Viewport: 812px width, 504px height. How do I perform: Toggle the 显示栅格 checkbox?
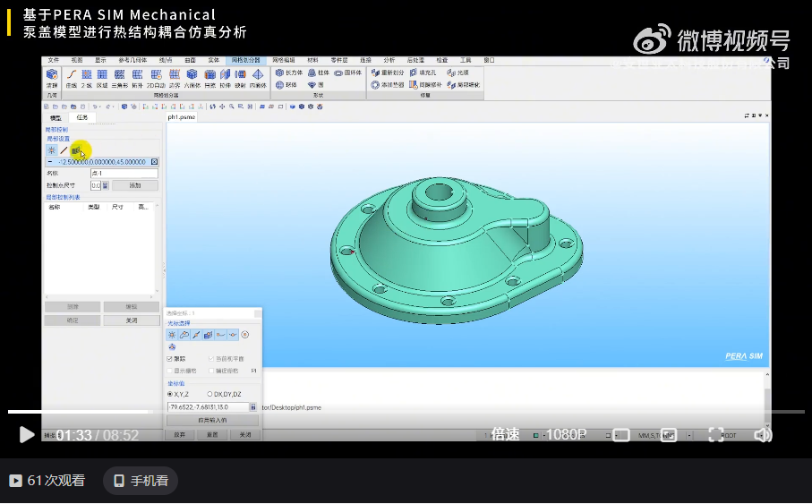(169, 371)
